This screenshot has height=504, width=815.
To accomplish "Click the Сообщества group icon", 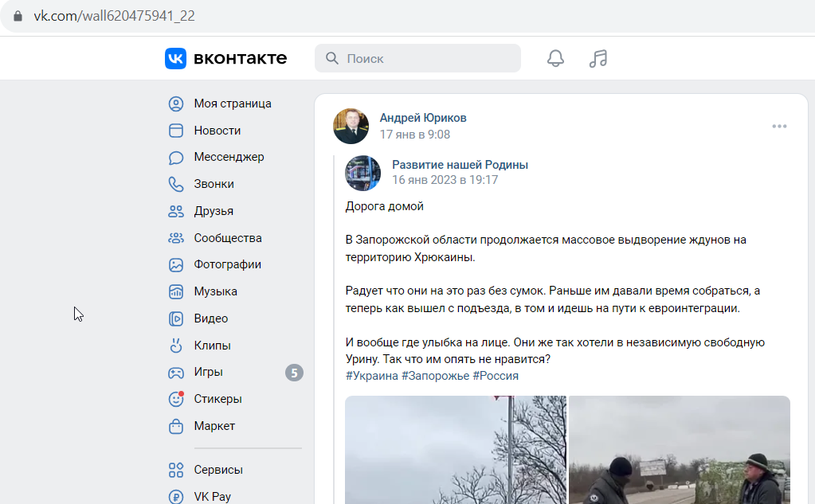I will pyautogui.click(x=176, y=238).
